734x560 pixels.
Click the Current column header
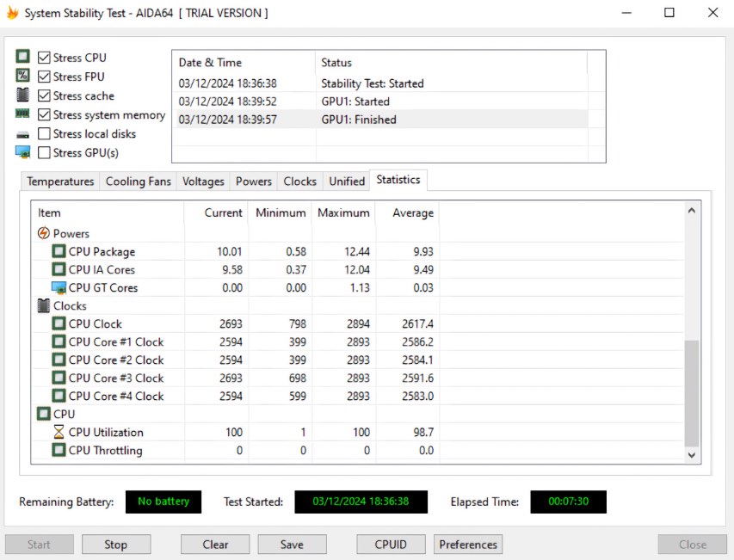tap(216, 212)
